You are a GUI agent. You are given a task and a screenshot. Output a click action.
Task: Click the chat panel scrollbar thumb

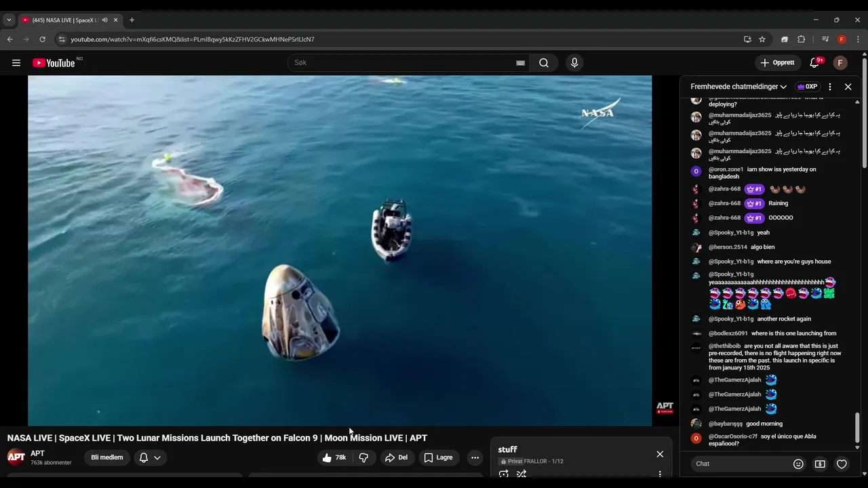[x=857, y=428]
